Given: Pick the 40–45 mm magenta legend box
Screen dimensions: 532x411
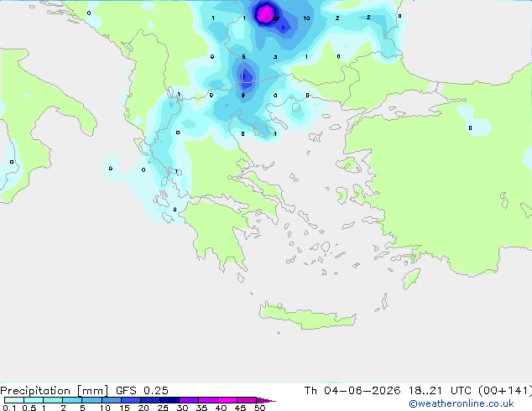Looking at the screenshot, I should (227, 400).
